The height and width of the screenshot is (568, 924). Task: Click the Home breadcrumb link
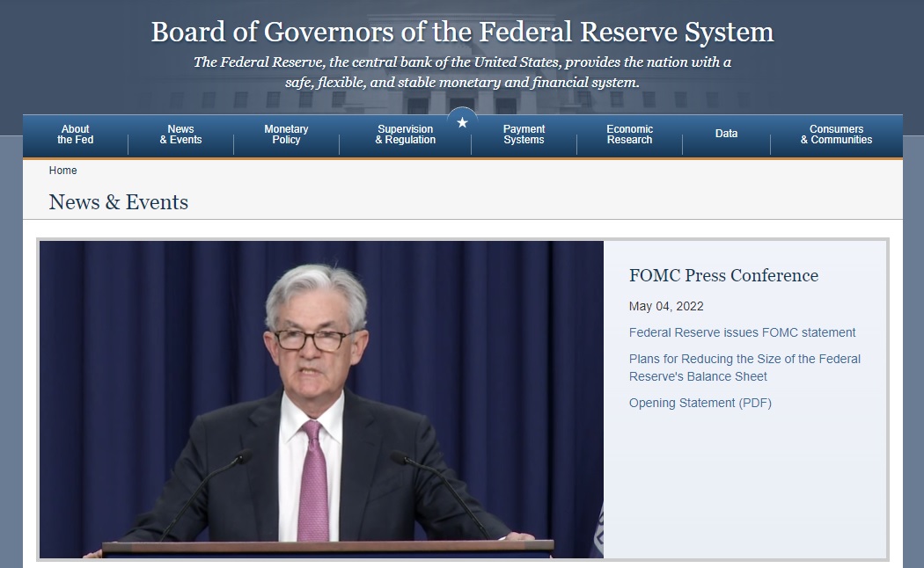point(62,171)
